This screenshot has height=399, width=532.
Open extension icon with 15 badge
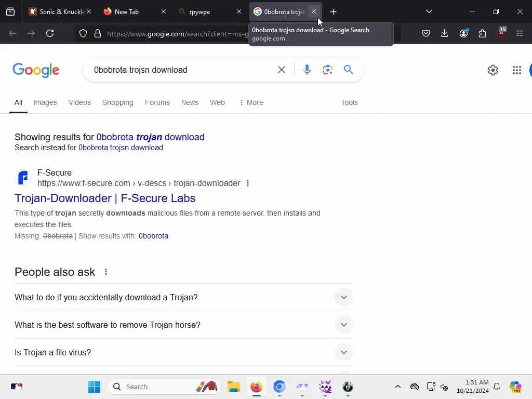pyautogui.click(x=501, y=33)
